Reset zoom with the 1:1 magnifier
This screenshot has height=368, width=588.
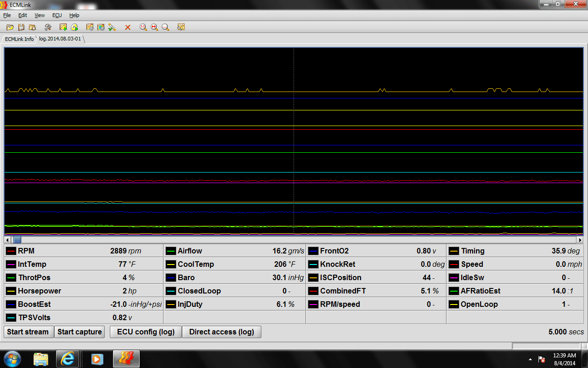(143, 28)
